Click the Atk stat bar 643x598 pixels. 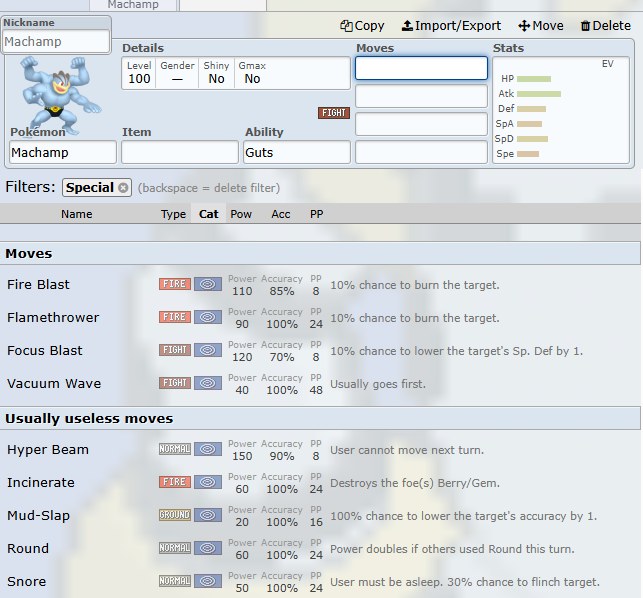pos(539,94)
